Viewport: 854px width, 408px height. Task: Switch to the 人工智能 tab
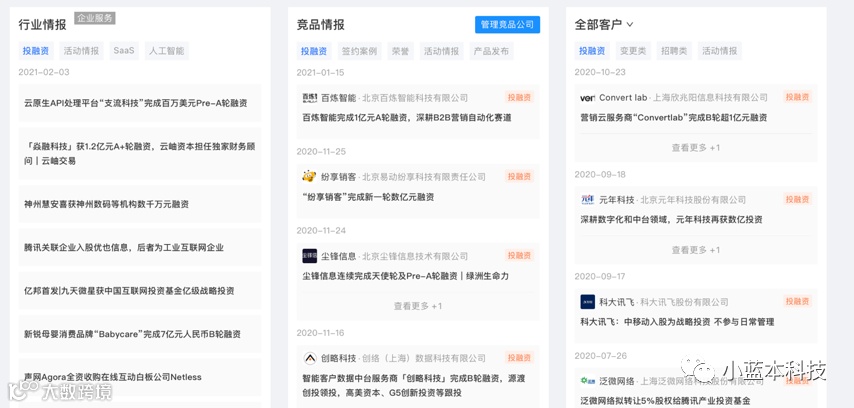(x=167, y=51)
